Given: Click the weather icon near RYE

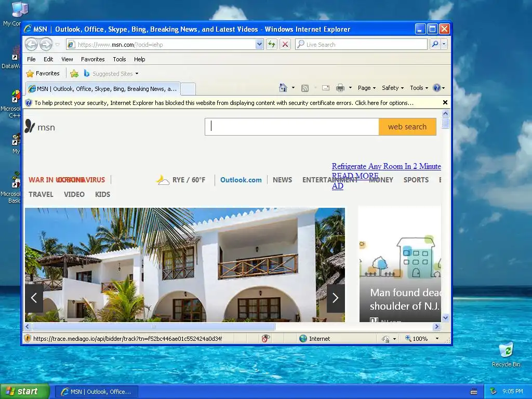Looking at the screenshot, I should pos(163,180).
